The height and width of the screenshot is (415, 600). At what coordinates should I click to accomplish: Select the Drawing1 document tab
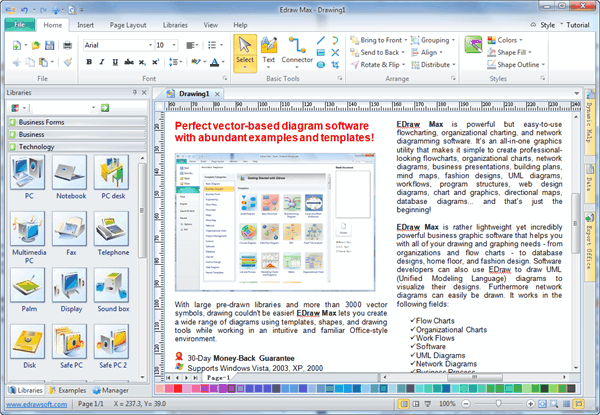point(193,93)
